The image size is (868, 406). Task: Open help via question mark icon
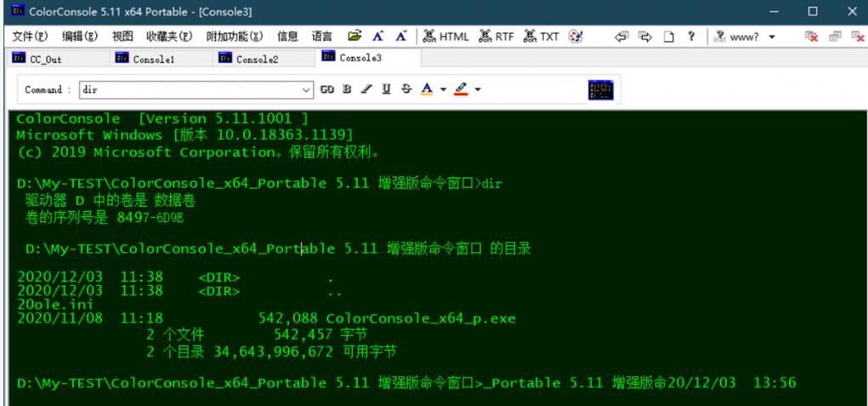tap(691, 37)
